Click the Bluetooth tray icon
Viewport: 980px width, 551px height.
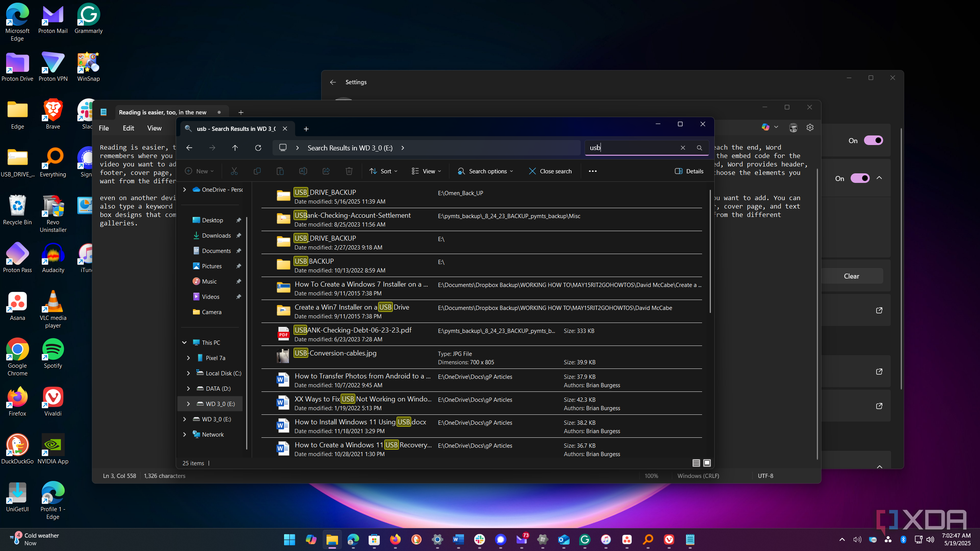(903, 540)
